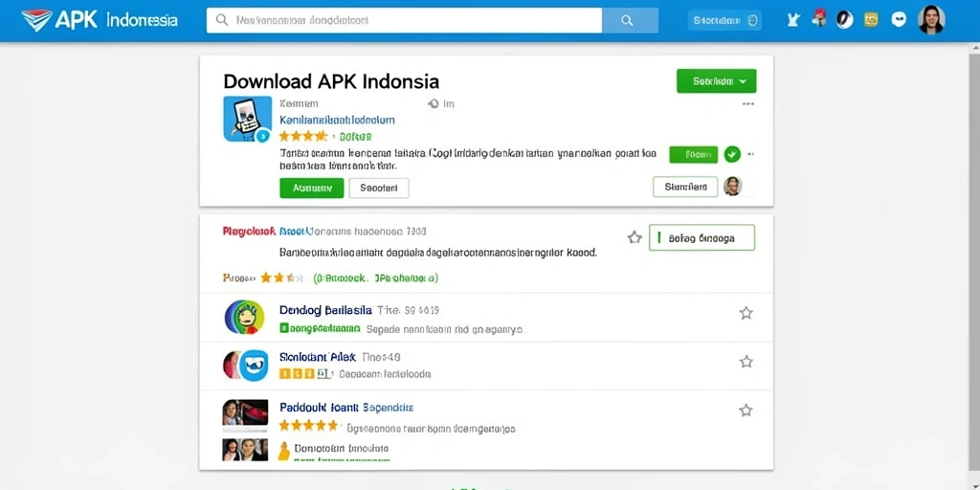Click the four-star rating of the featured app
Viewport: 980px width, 490px height.
303,136
